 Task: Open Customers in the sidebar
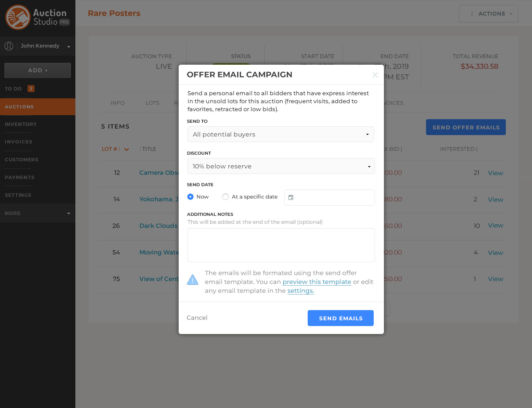21,159
